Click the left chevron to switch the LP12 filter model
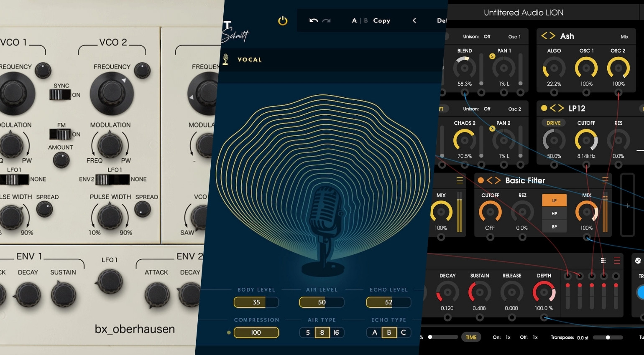Image resolution: width=644 pixels, height=355 pixels. point(554,108)
